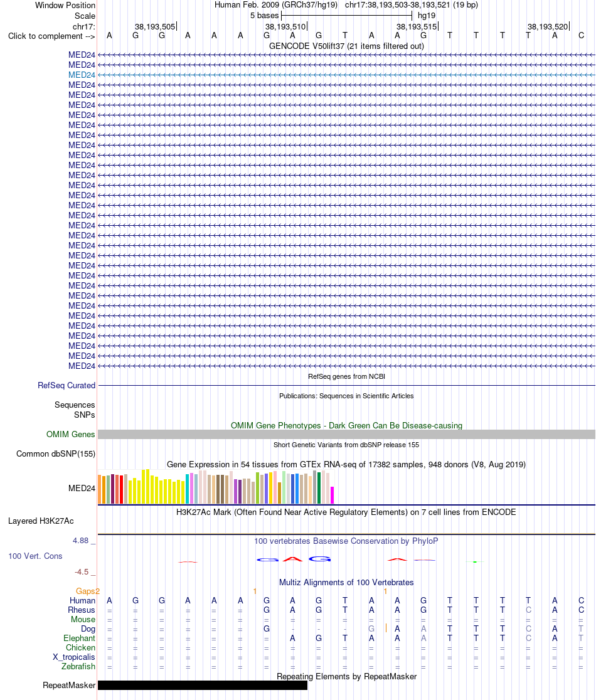
Task: Click the C base in the top complement row
Action: pyautogui.click(x=582, y=36)
